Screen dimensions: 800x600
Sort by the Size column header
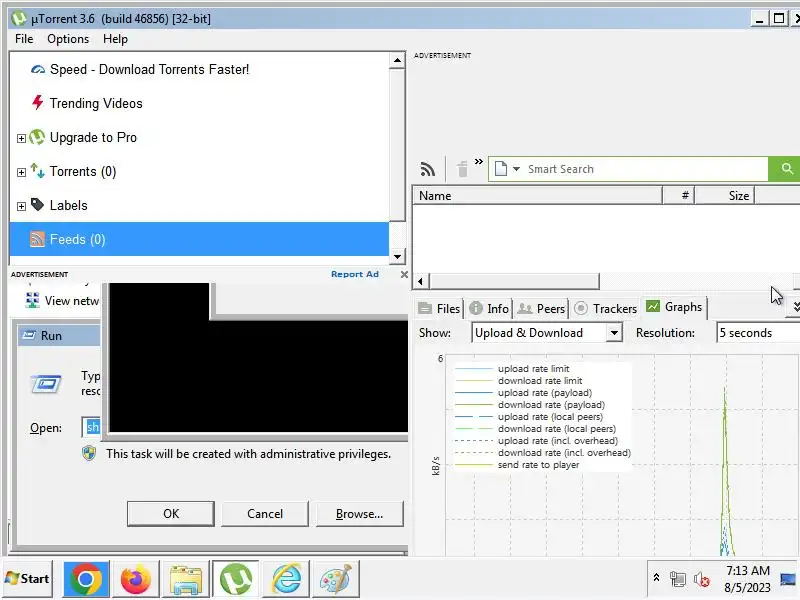(724, 196)
